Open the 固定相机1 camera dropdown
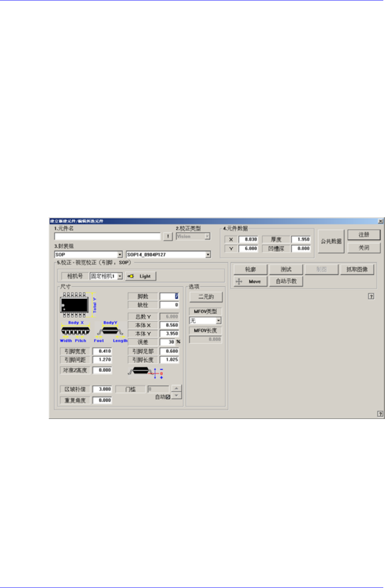The width and height of the screenshot is (385, 588). (120, 276)
